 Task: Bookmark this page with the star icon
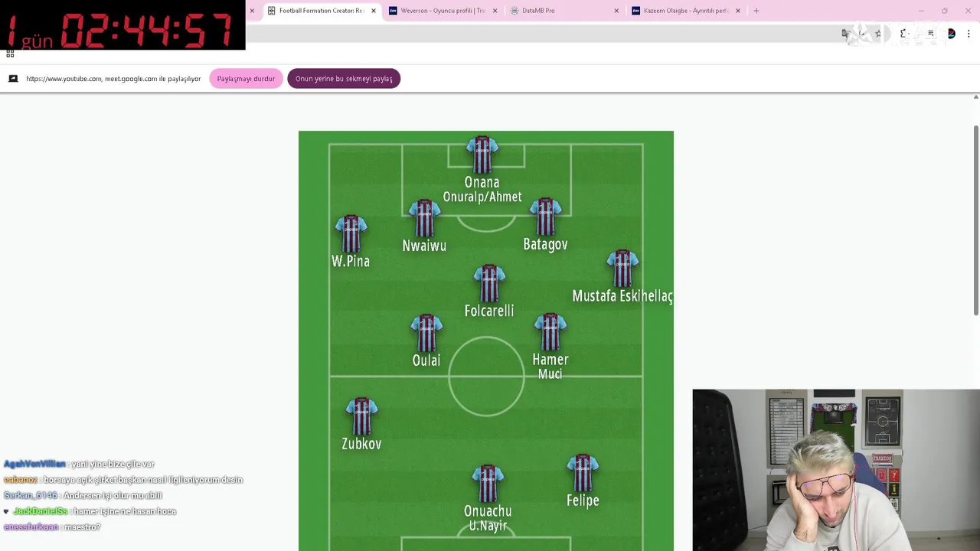click(x=878, y=34)
